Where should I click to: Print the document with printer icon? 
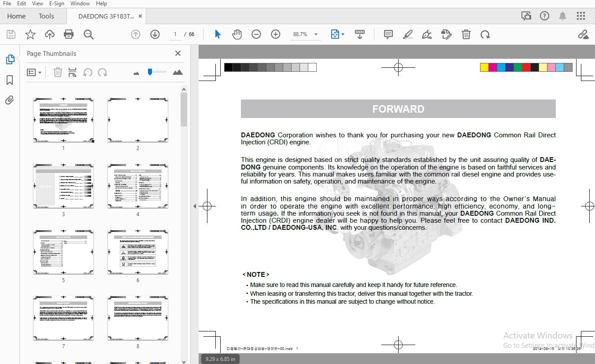pyautogui.click(x=69, y=34)
